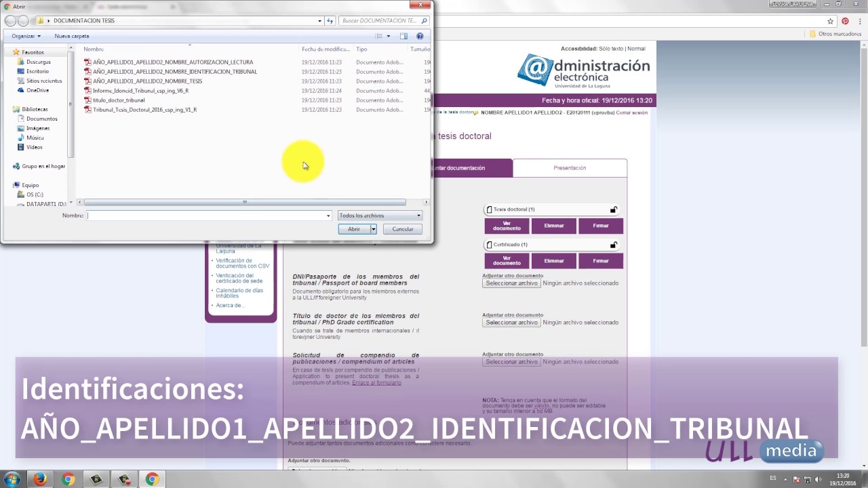Image resolution: width=868 pixels, height=488 pixels.
Task: Open Calendario de días inhábiles link
Action: point(239,293)
